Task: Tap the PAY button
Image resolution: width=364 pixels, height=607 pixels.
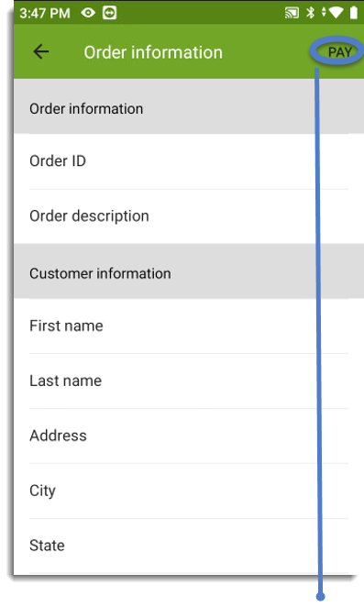Action: (x=339, y=52)
